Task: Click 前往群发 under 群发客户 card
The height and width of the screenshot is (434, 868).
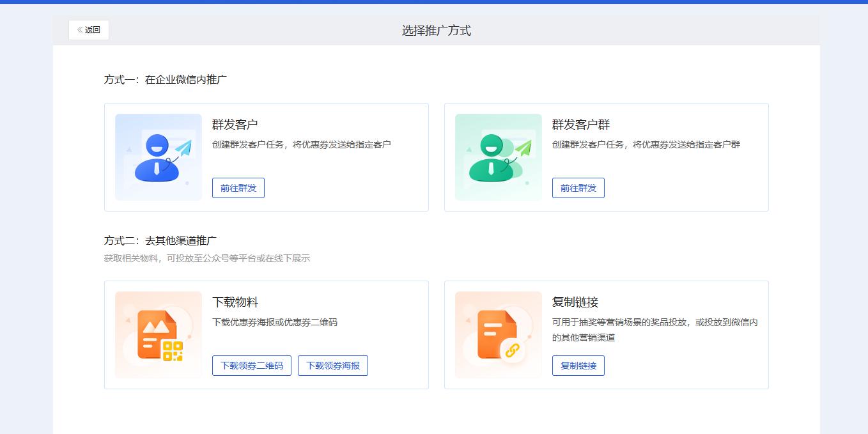Action: (238, 188)
